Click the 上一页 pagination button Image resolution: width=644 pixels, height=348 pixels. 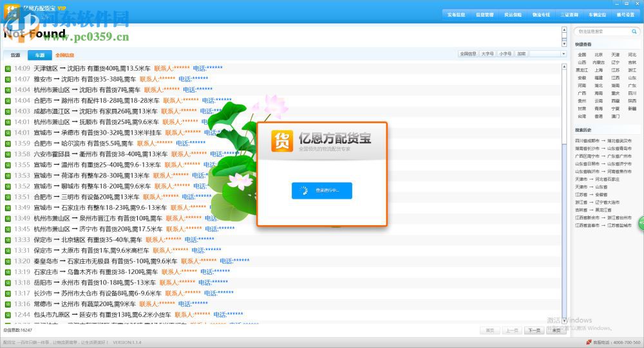[512, 331]
